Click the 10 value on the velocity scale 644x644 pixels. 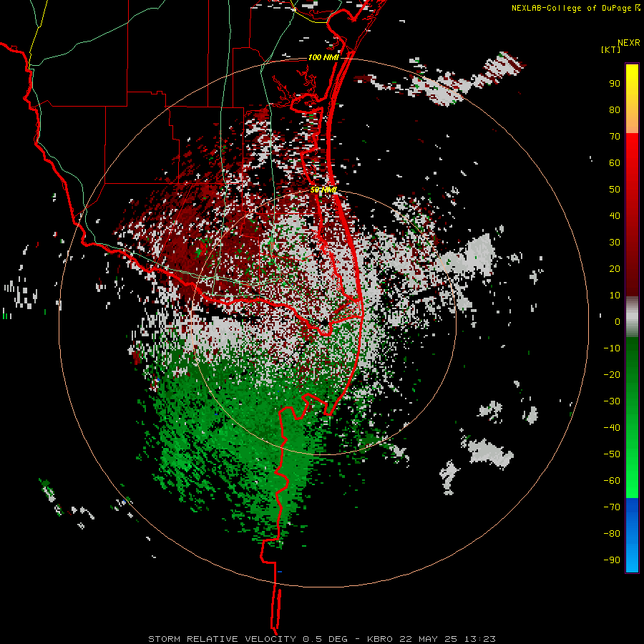coord(615,296)
